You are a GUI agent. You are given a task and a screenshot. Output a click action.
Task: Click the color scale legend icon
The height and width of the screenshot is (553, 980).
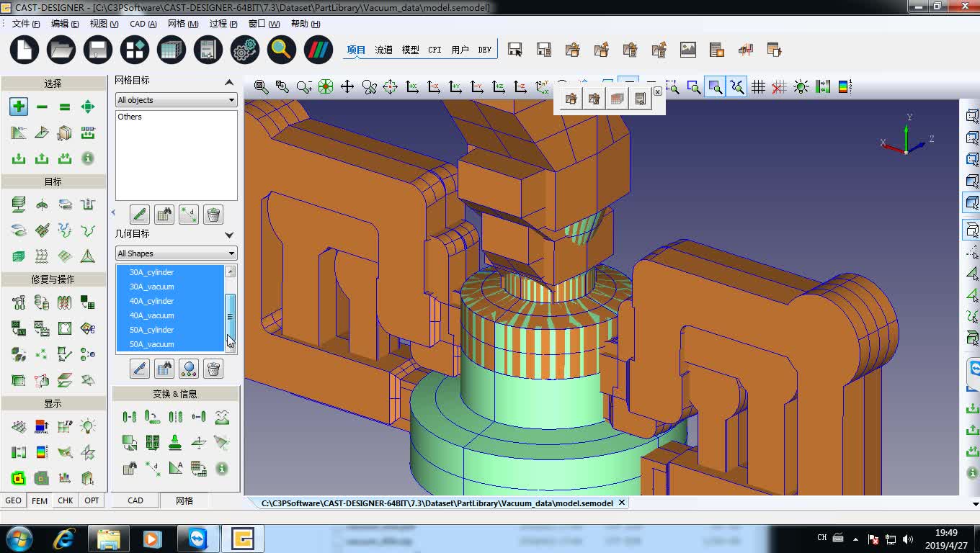[845, 87]
